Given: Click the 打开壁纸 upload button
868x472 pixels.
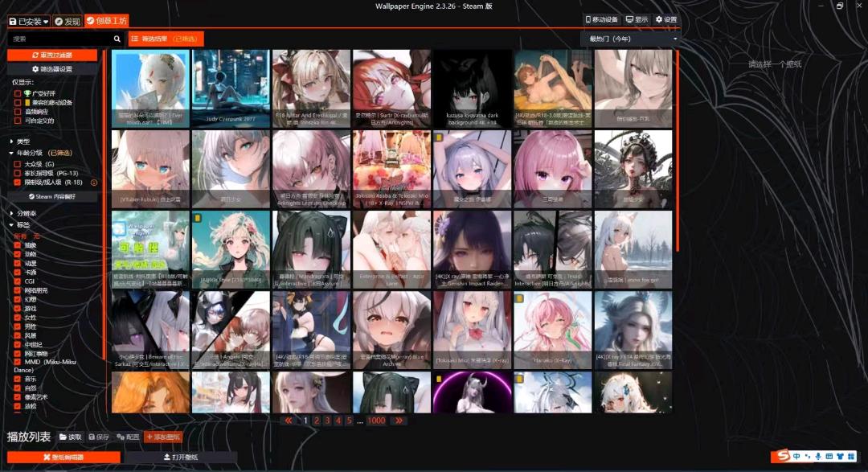Looking at the screenshot, I should point(181,457).
